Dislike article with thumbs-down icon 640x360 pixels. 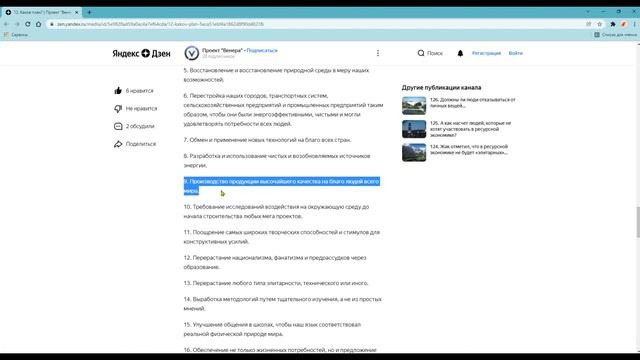[x=118, y=109]
